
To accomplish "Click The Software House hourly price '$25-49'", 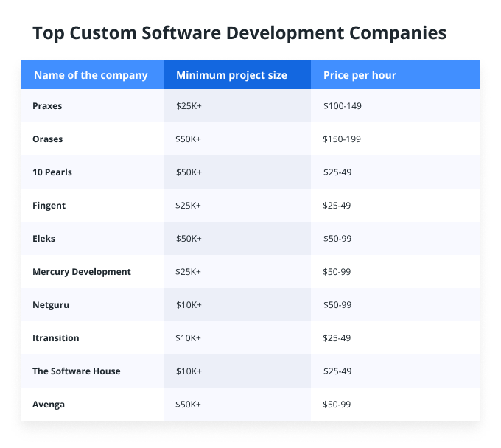I will (337, 371).
